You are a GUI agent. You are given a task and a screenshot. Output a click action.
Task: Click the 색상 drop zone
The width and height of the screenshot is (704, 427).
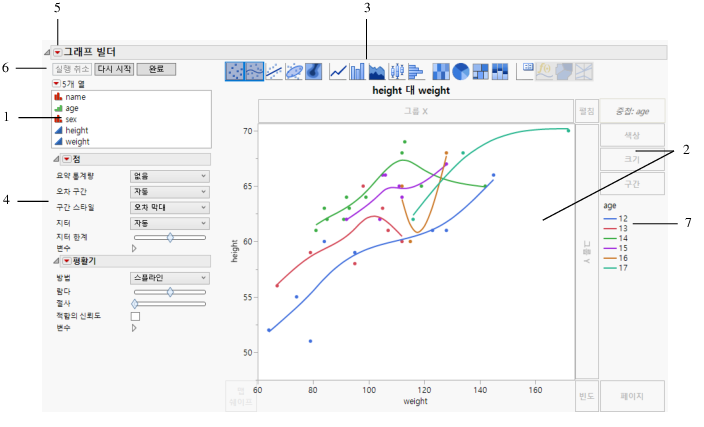(x=632, y=135)
